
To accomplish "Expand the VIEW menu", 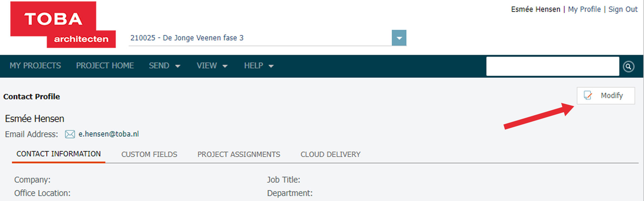I will (212, 66).
